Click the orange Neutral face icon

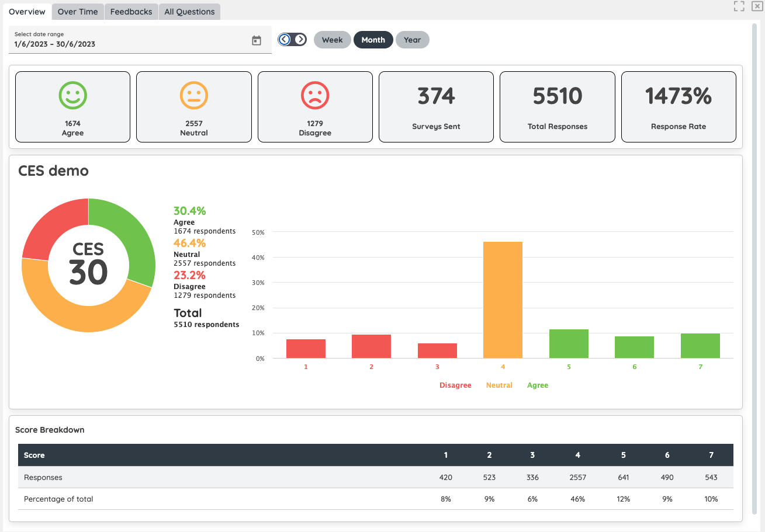(x=194, y=95)
